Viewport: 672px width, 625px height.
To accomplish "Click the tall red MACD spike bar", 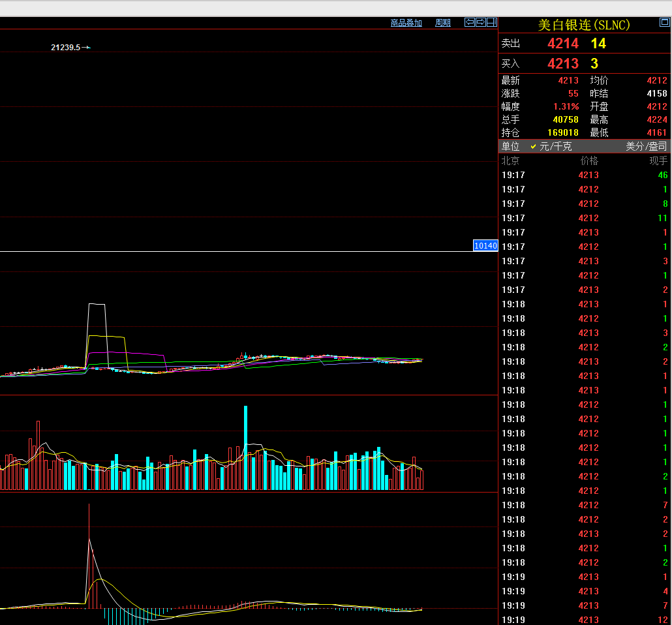I will (89, 555).
